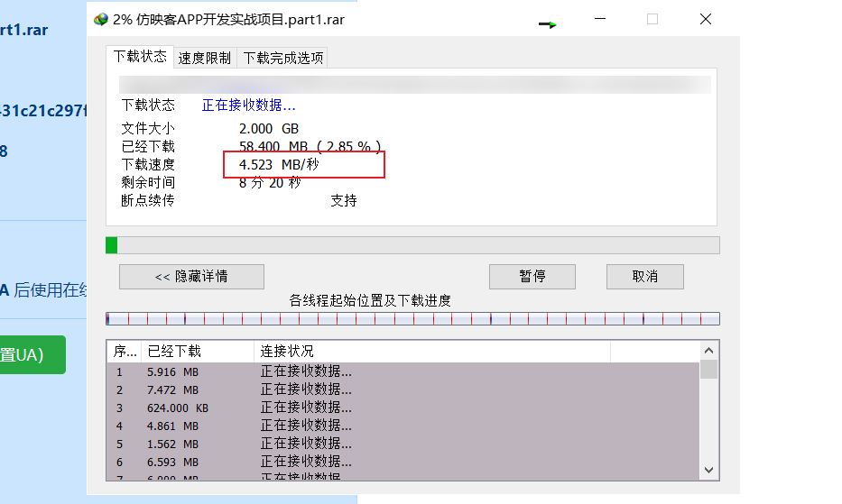Collapse details with 隐藏详情 button
The height and width of the screenshot is (504, 842).
(191, 277)
